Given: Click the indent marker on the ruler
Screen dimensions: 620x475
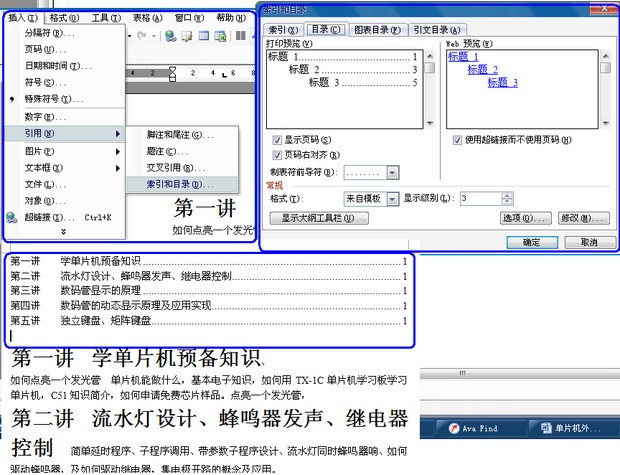Looking at the screenshot, I should (173, 72).
